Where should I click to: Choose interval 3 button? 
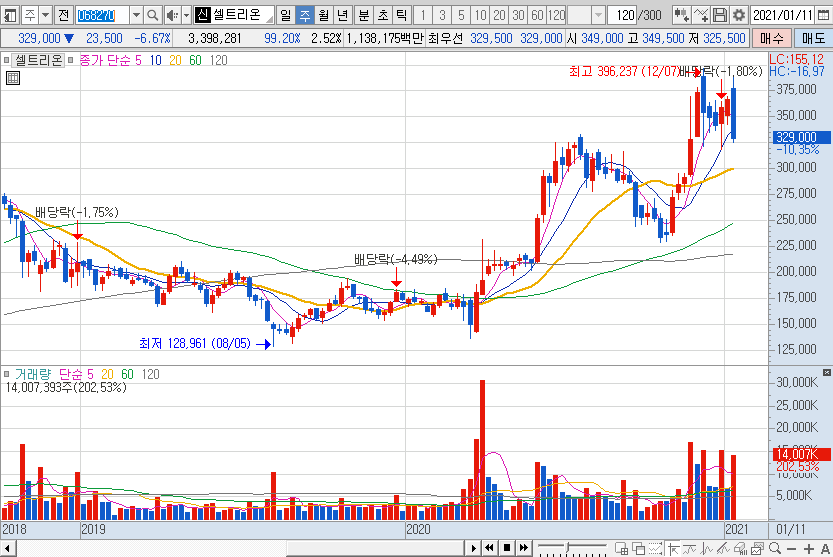pyautogui.click(x=442, y=15)
